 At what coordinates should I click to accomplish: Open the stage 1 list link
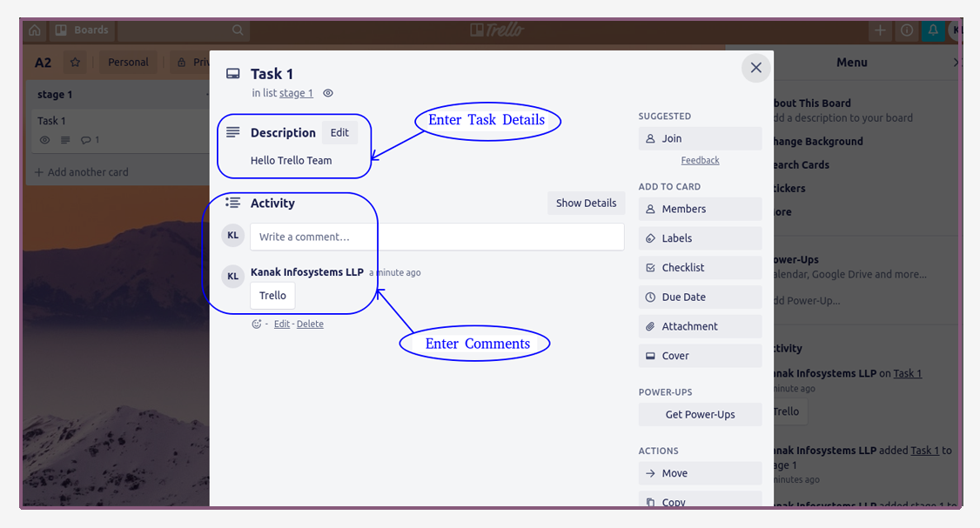click(296, 93)
